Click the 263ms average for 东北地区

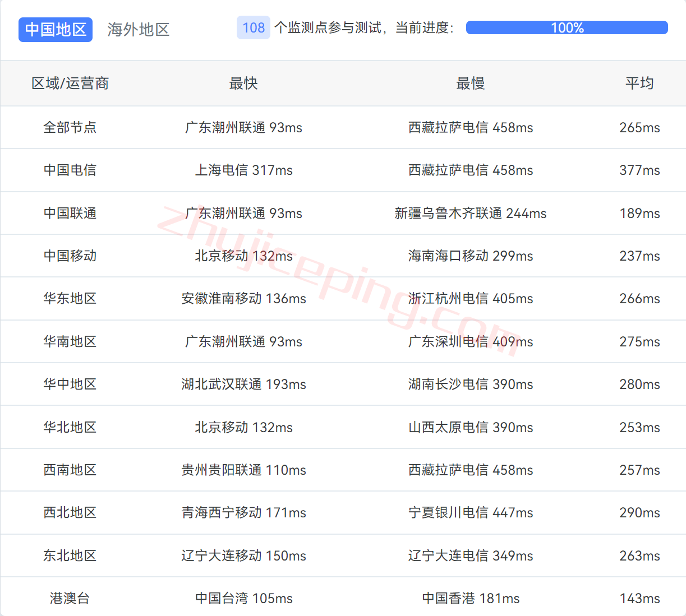tap(639, 555)
